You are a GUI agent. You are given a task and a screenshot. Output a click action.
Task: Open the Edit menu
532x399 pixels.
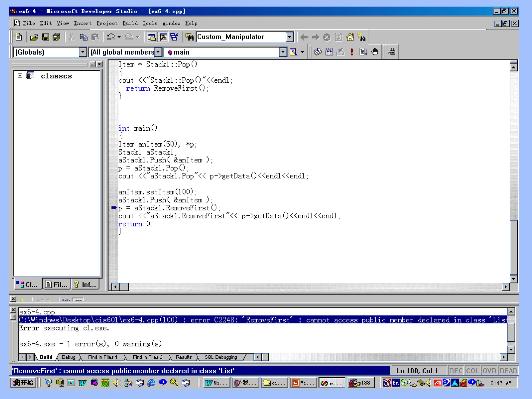click(x=46, y=23)
